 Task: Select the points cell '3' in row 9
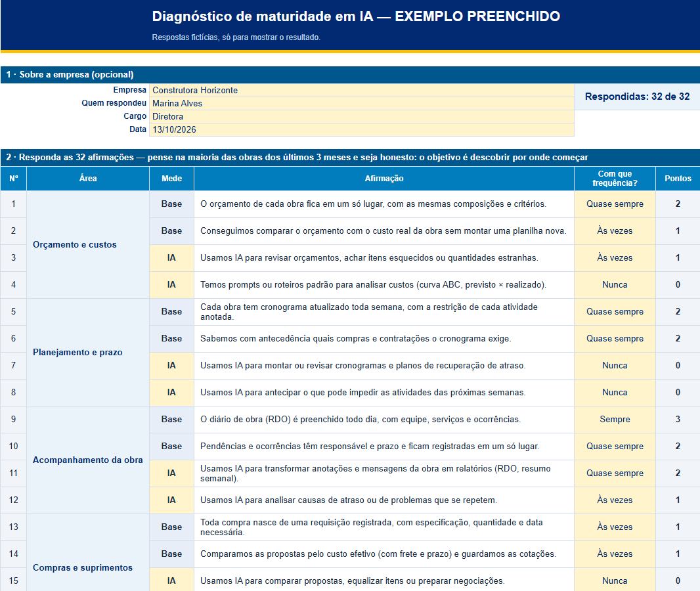[678, 419]
